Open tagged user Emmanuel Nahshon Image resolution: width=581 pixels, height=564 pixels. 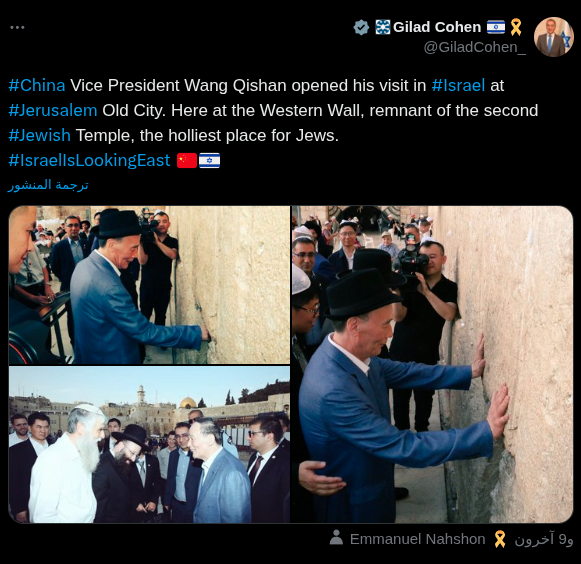[418, 539]
